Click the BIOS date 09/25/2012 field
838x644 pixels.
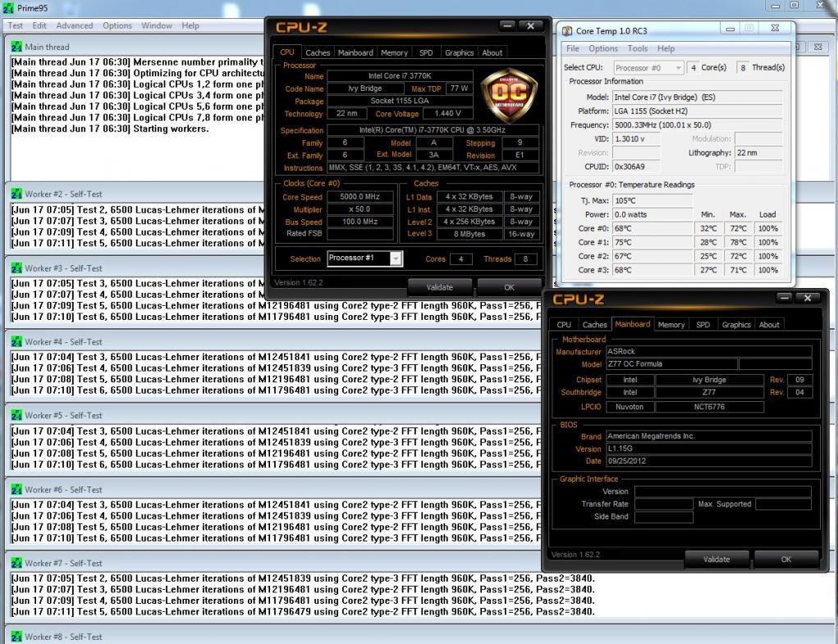[708, 461]
